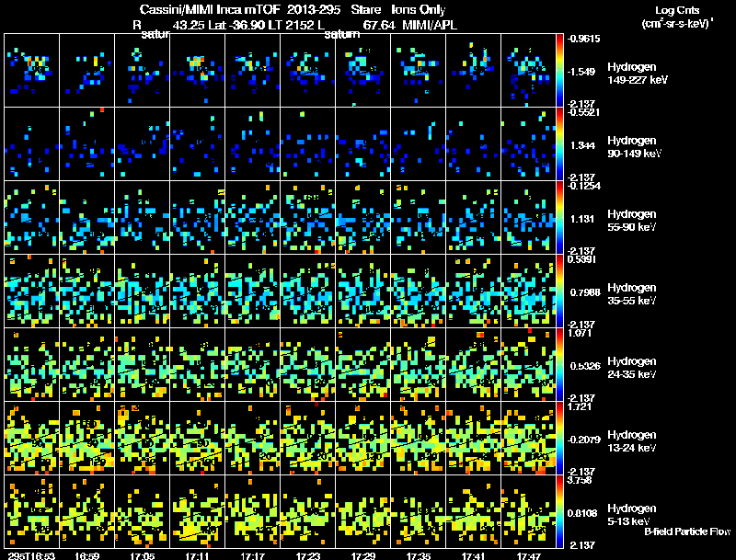736x560 pixels.
Task: Click the 'Hydrogen 55-90 keV' row label
Action: tap(632, 221)
